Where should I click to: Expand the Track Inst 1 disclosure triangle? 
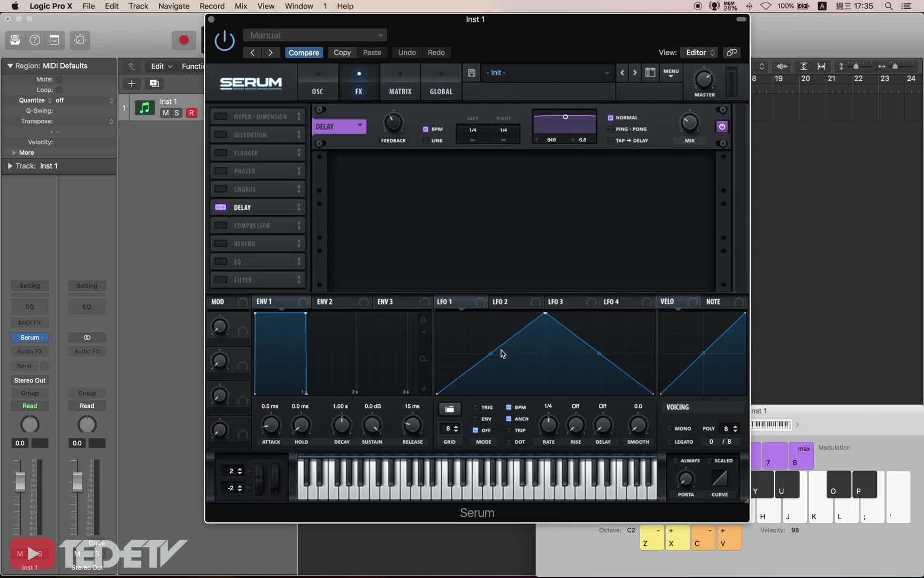(10, 166)
